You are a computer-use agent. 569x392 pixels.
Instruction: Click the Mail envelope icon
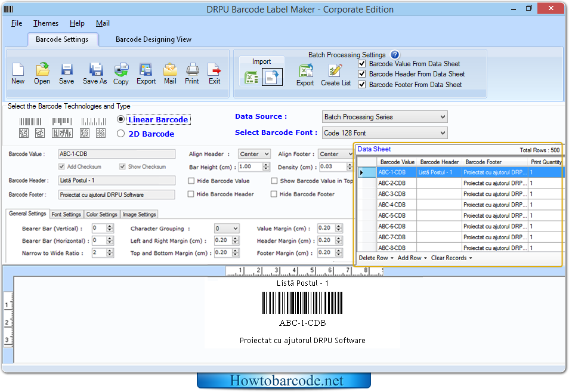pyautogui.click(x=170, y=69)
